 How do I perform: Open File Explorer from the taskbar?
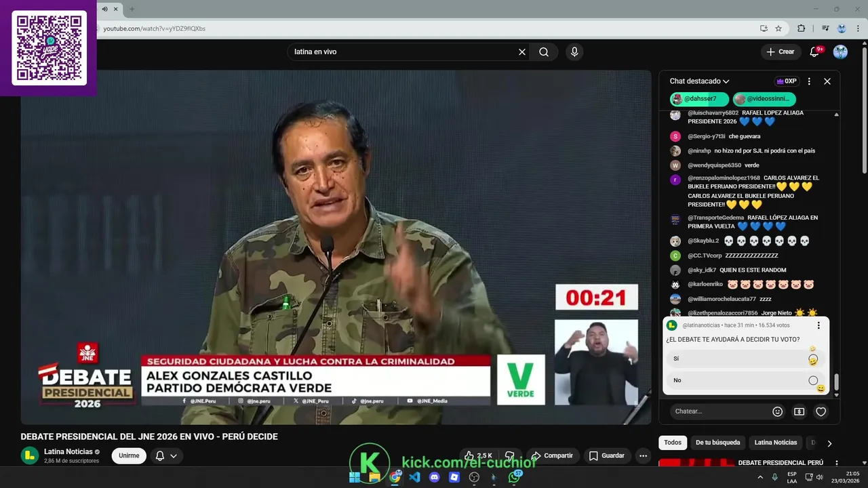(x=374, y=477)
